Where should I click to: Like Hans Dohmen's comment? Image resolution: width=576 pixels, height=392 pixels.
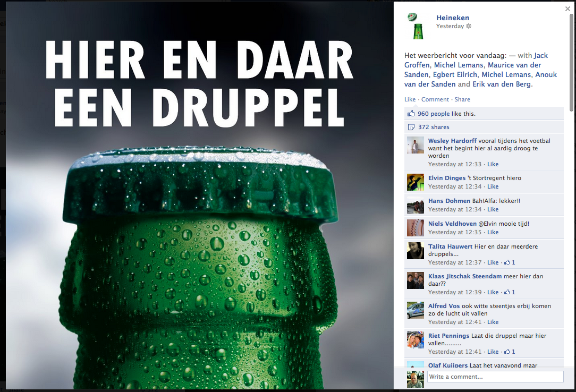pyautogui.click(x=493, y=209)
